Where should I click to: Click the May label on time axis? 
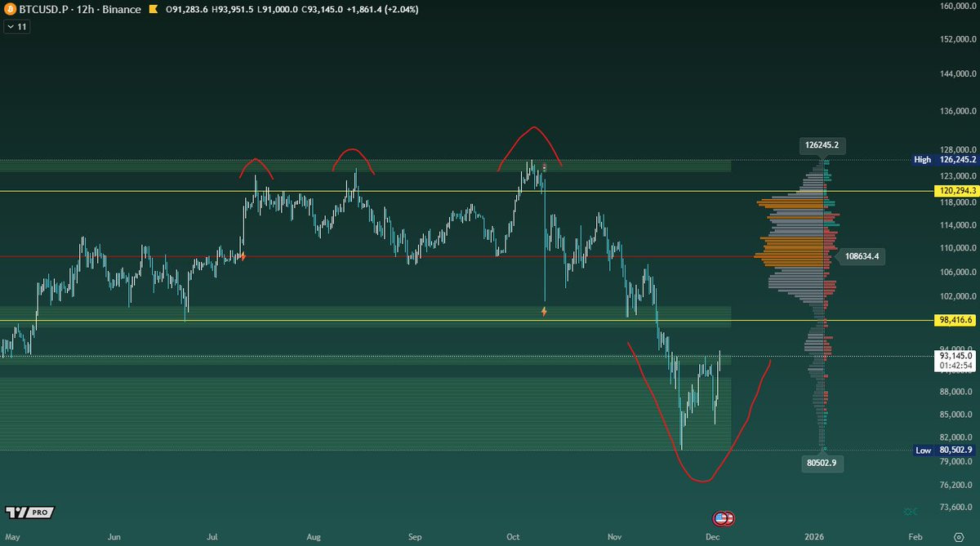tap(12, 537)
